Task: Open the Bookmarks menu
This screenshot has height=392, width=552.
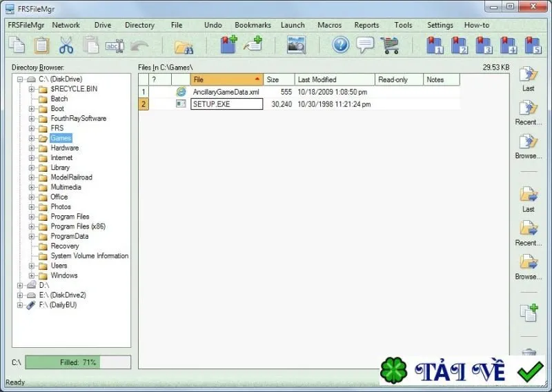Action: (253, 25)
